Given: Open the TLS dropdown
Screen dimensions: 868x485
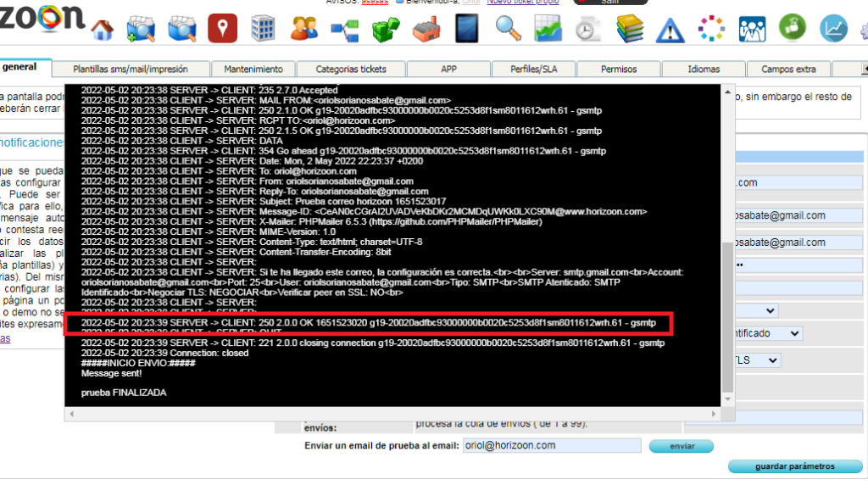Looking at the screenshot, I should click(757, 360).
